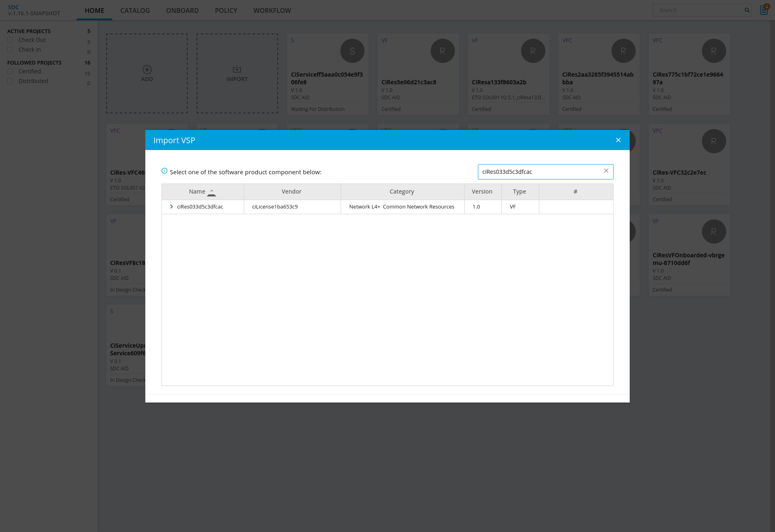Click the CiServiceff5aaa0c054e9f306fe8 service icon
Screen dimensions: 775x532
(x=352, y=51)
